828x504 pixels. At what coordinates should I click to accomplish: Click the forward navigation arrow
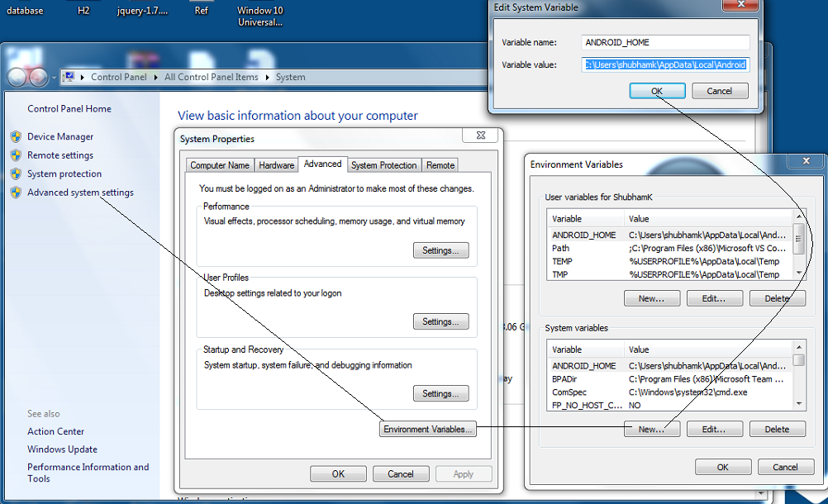pyautogui.click(x=36, y=77)
